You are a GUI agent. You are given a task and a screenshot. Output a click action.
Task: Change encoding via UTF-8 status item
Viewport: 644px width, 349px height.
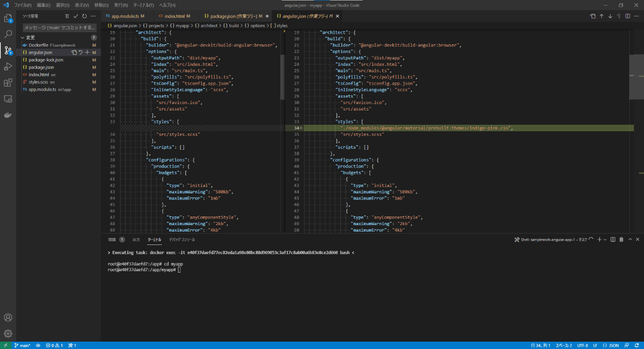582,345
